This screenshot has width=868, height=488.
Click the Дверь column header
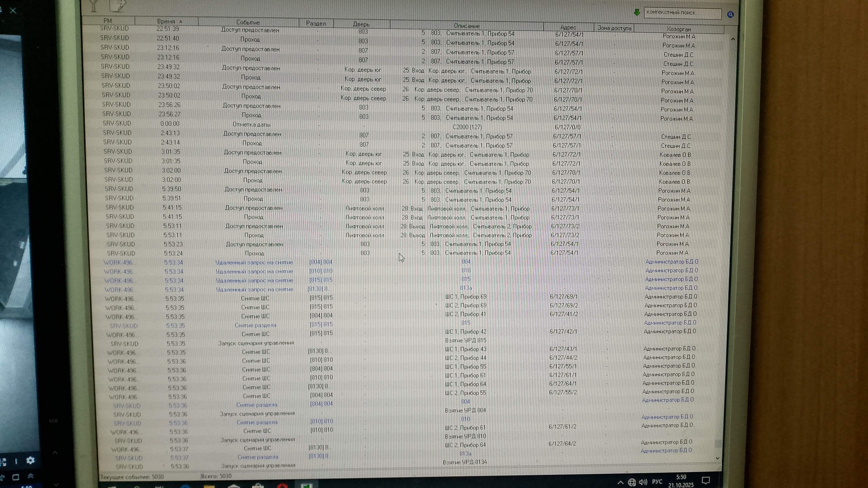pos(361,24)
